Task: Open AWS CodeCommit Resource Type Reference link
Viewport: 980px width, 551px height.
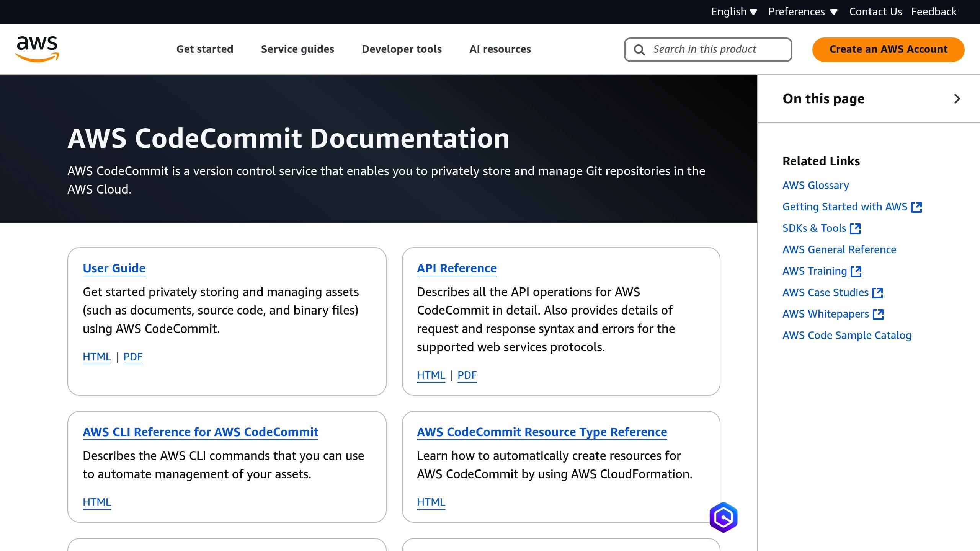Action: (x=542, y=432)
